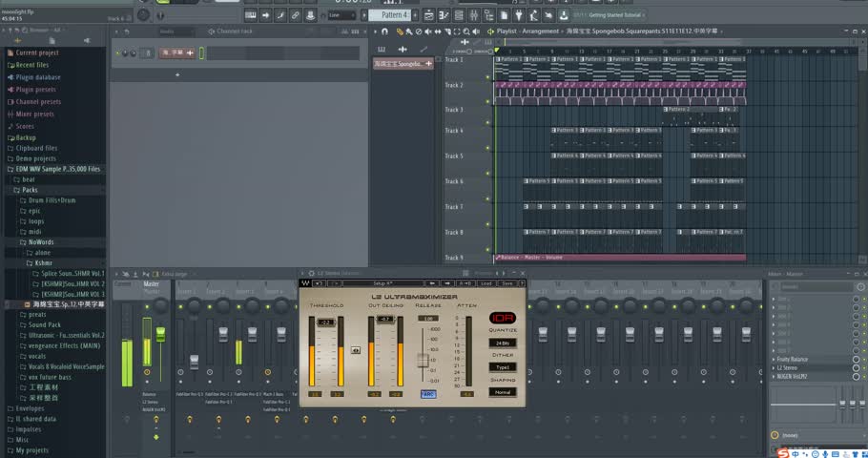
Task: Open the Quantize 24 Bits dropdown
Action: tap(502, 343)
